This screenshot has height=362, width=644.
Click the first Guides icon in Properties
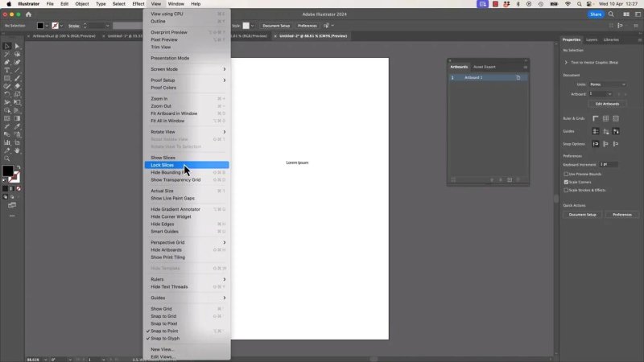pos(596,131)
